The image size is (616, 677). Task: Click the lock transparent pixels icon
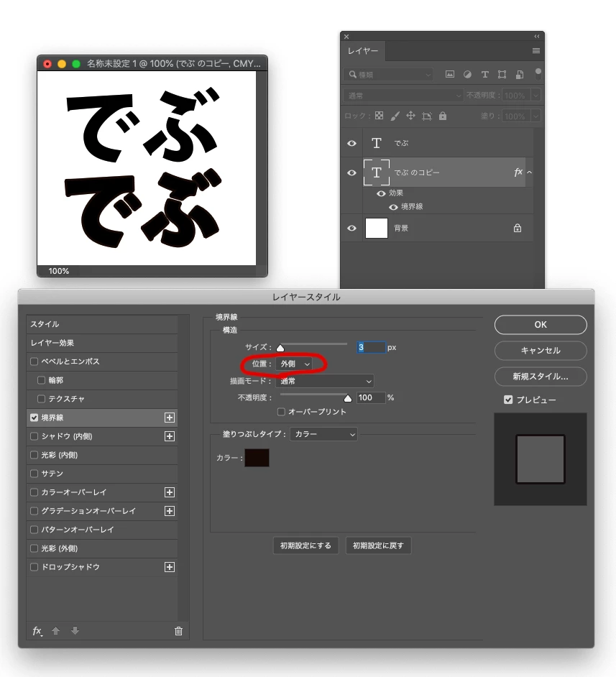pyautogui.click(x=379, y=116)
